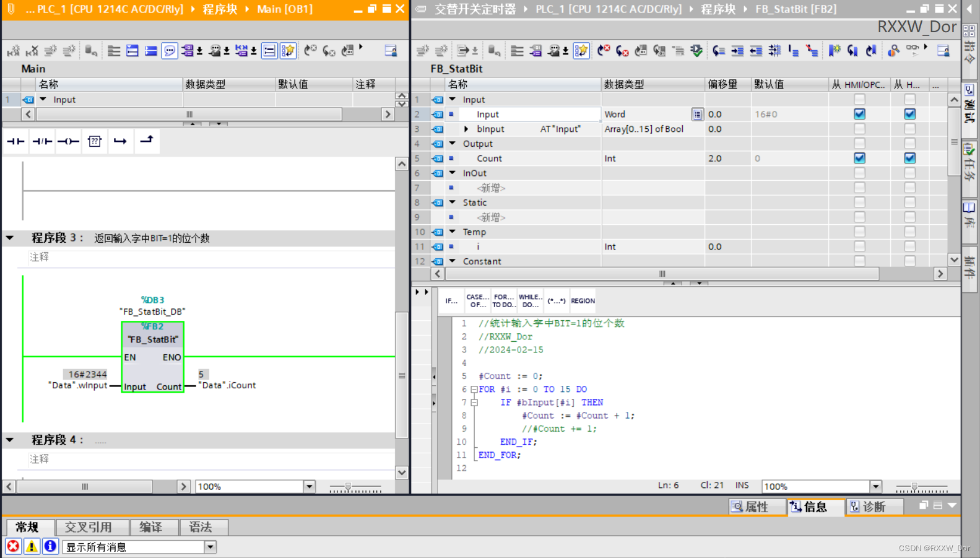Open the 显示所有消息 message filter dropdown
Viewport: 980px width, 558px height.
click(210, 547)
